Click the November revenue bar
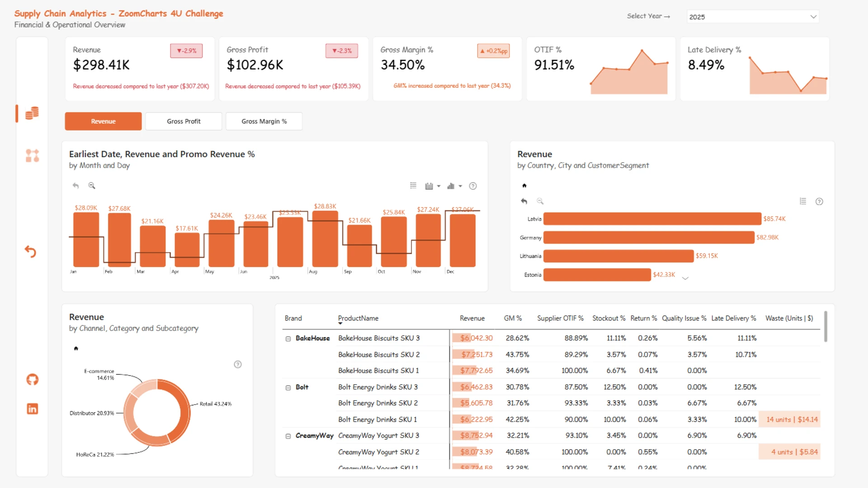 click(x=428, y=240)
